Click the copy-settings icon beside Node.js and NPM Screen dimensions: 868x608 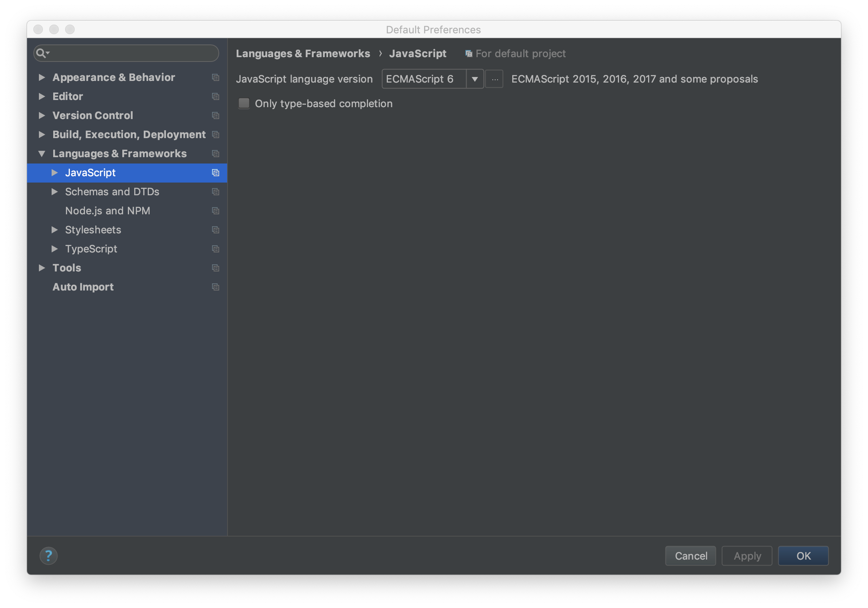[x=215, y=211]
